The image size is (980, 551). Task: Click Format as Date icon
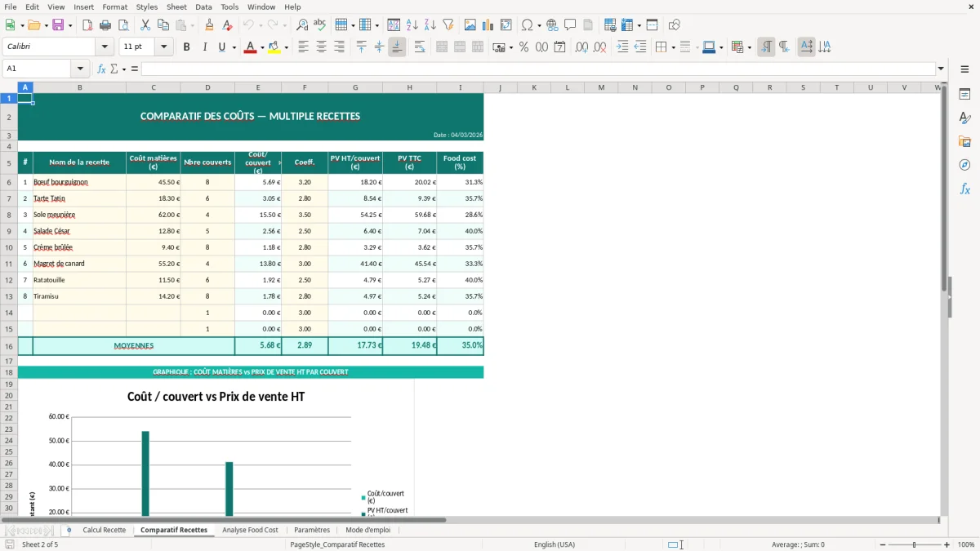[559, 47]
